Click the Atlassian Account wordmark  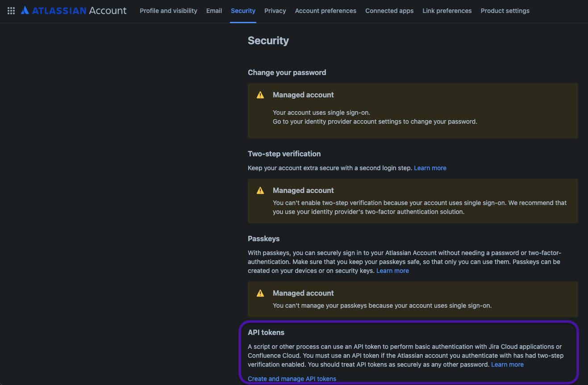pyautogui.click(x=79, y=11)
